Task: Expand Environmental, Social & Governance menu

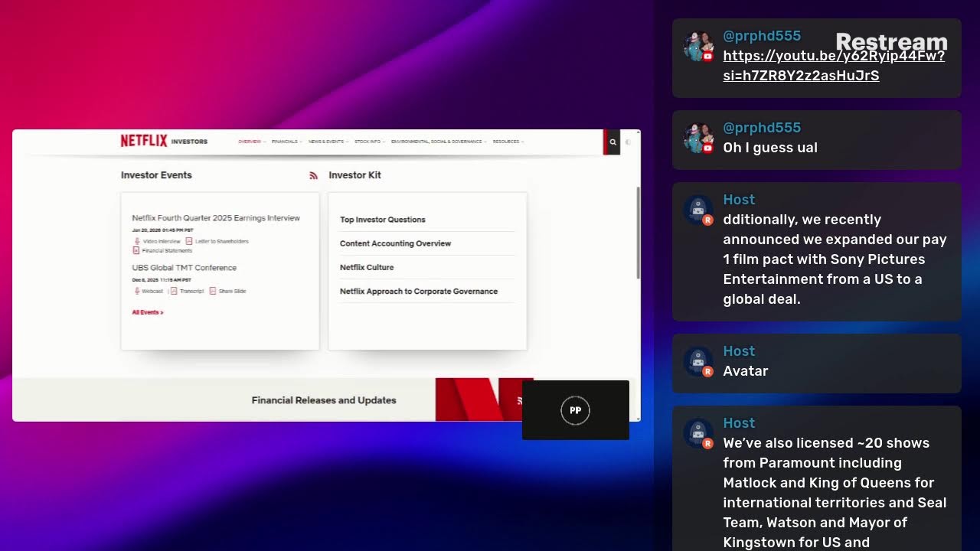Action: 439,142
